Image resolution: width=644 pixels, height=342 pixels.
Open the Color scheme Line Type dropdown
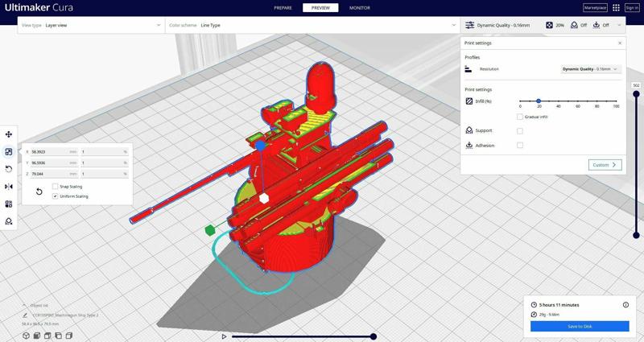pos(312,25)
